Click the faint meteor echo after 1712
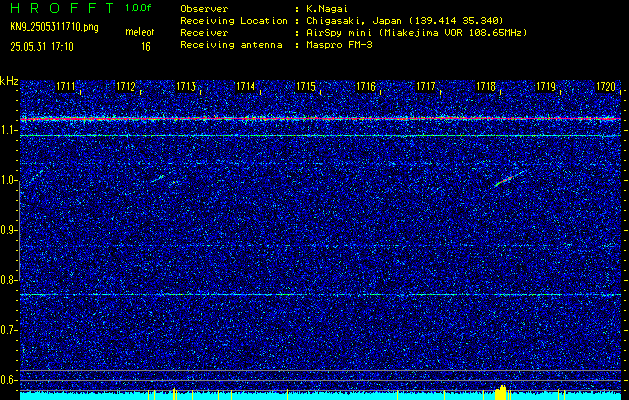Image resolution: width=629 pixels, height=400 pixels. point(158,179)
